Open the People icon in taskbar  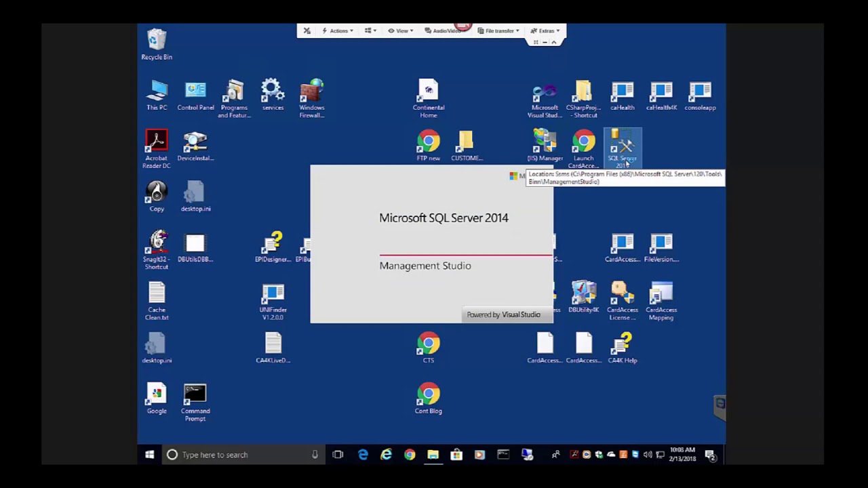click(555, 455)
